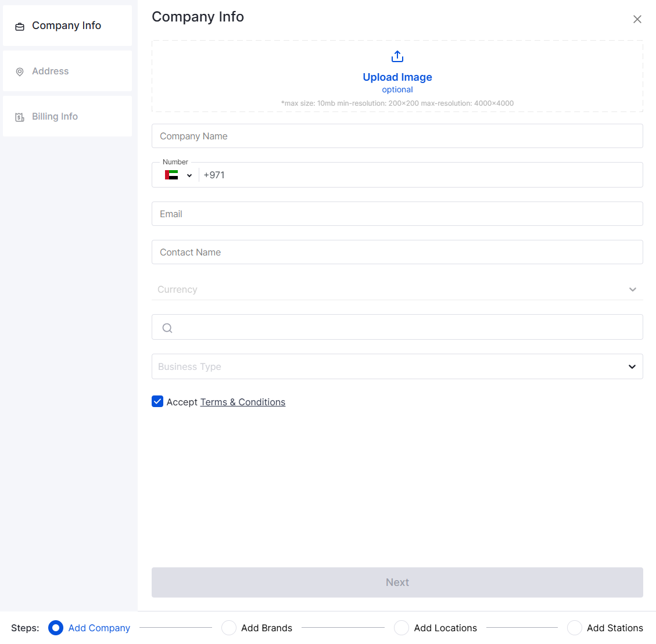
Task: Click the UAE flag in the Number field
Action: coord(170,175)
